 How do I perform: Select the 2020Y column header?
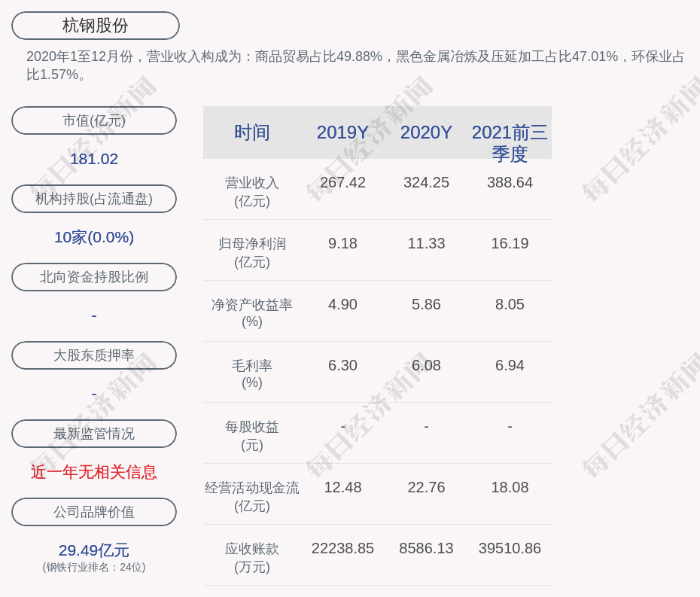coord(426,132)
